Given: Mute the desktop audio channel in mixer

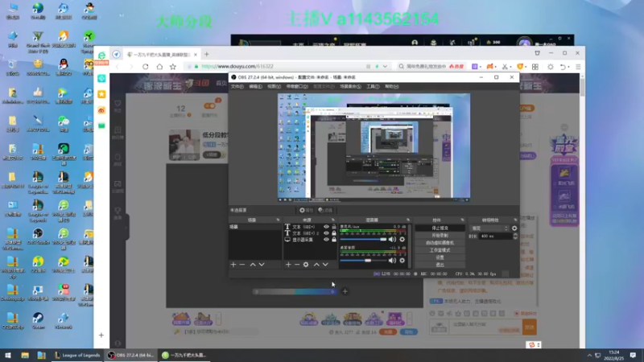Looking at the screenshot, I should tap(393, 260).
